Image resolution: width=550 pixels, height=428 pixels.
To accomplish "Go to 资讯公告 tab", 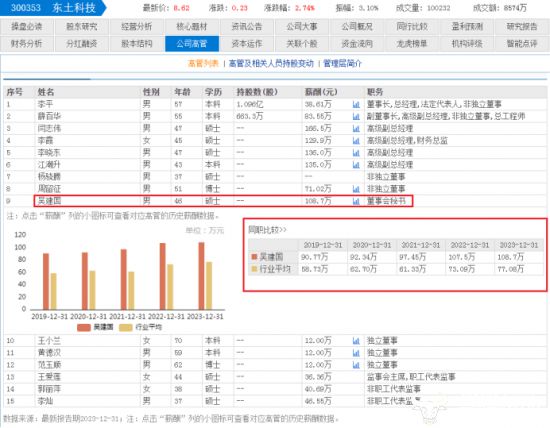I will coord(247,26).
